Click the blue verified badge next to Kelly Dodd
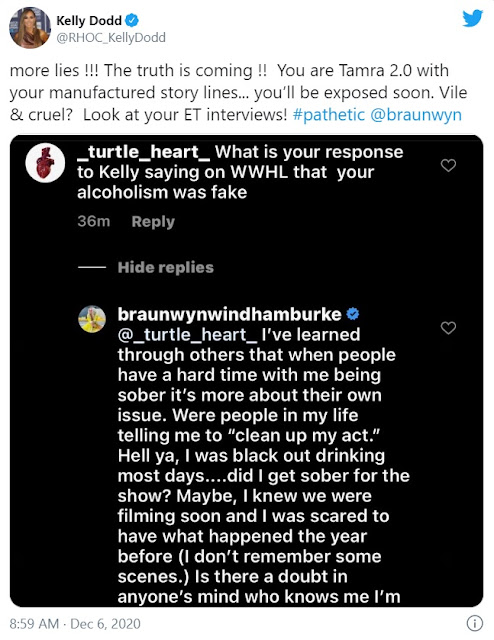 coord(132,20)
